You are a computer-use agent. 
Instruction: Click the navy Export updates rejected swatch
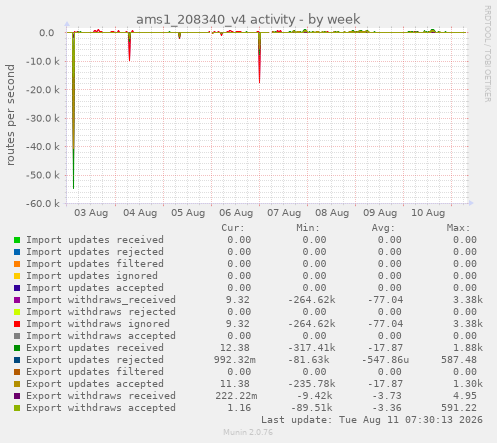(x=17, y=360)
